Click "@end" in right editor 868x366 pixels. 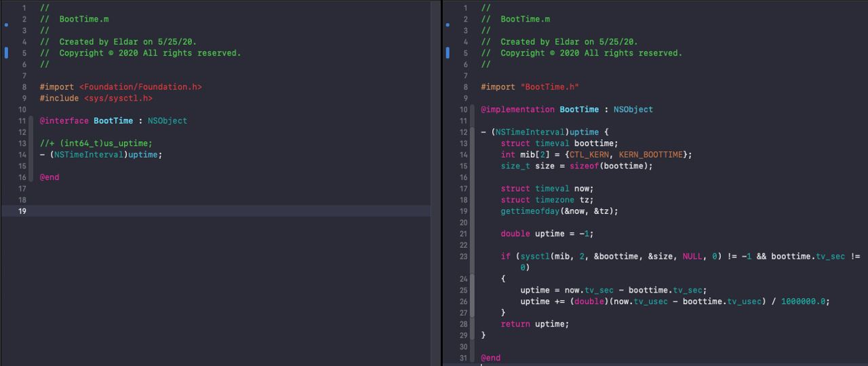click(490, 358)
